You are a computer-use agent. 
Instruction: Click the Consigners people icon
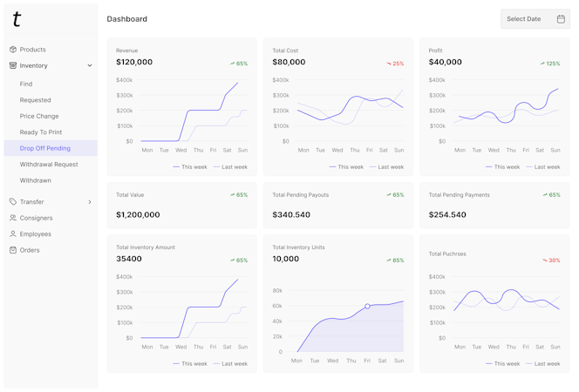pos(13,218)
